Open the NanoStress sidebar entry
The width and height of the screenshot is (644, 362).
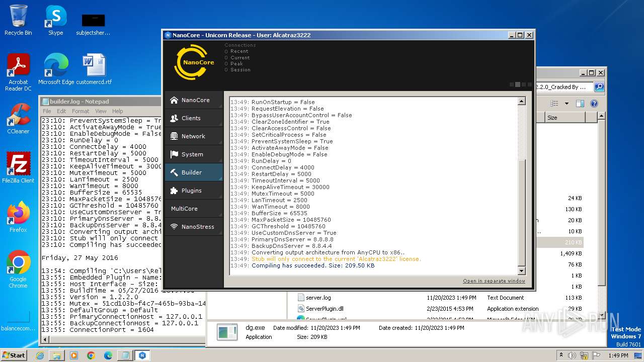coord(194,227)
